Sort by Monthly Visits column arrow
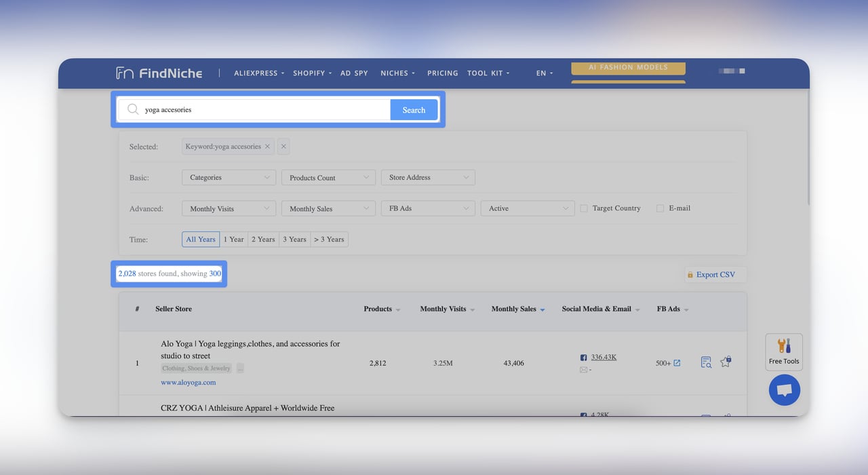The height and width of the screenshot is (475, 868). click(472, 310)
